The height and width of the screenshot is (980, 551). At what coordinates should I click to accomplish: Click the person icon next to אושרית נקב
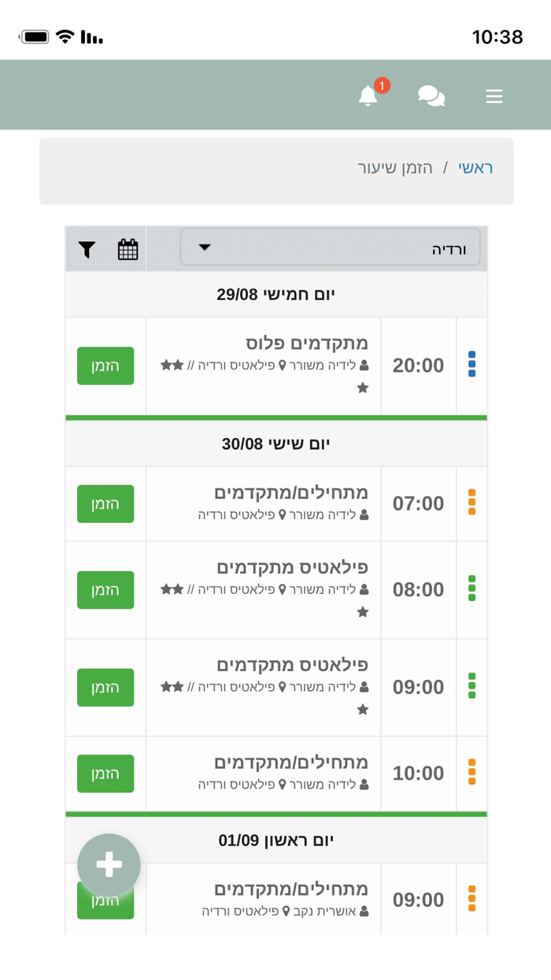coord(364,912)
